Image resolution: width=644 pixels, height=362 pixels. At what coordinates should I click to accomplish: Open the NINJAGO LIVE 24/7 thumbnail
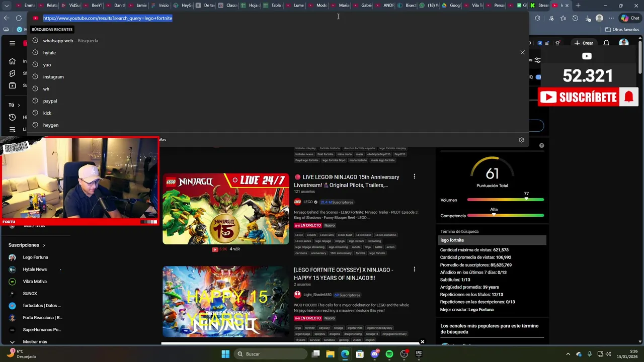226,209
